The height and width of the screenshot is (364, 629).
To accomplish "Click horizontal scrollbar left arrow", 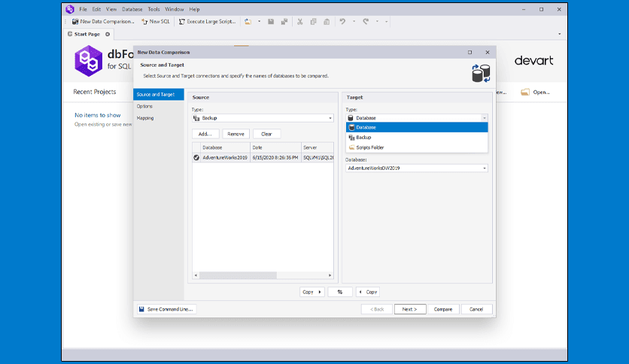I will coord(196,275).
